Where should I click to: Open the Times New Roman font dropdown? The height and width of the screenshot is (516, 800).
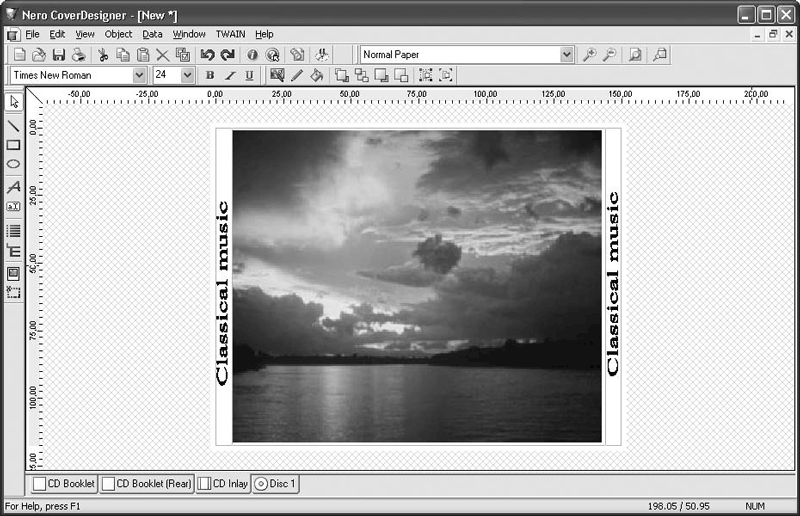click(138, 75)
